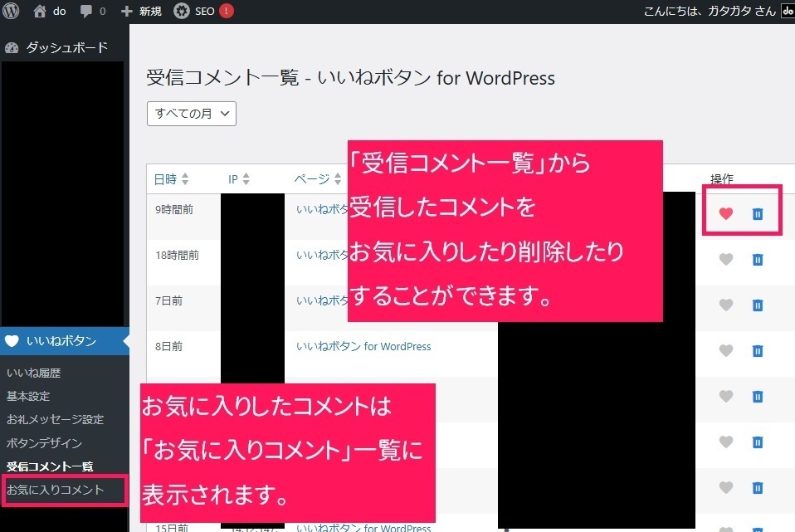Click the WordPress logo in admin bar
795x532 pixels.
click(x=9, y=11)
